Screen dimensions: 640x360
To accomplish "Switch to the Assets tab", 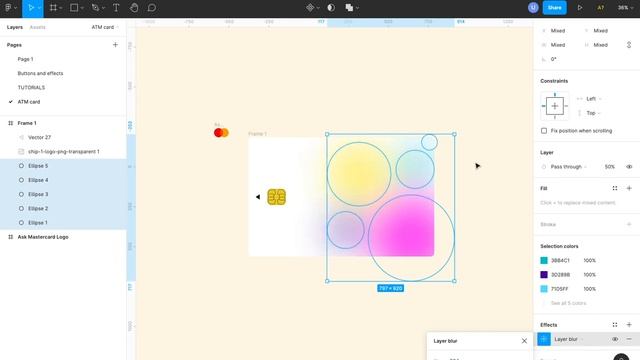I will [38, 27].
